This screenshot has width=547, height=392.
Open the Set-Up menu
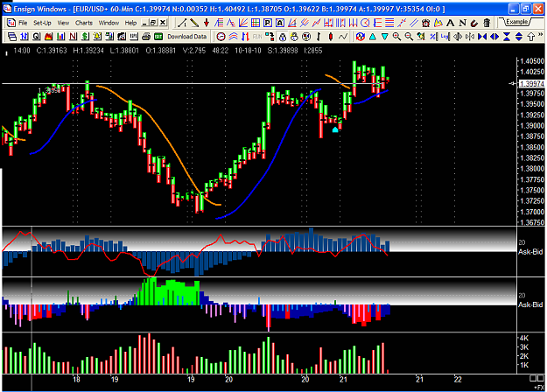(42, 23)
